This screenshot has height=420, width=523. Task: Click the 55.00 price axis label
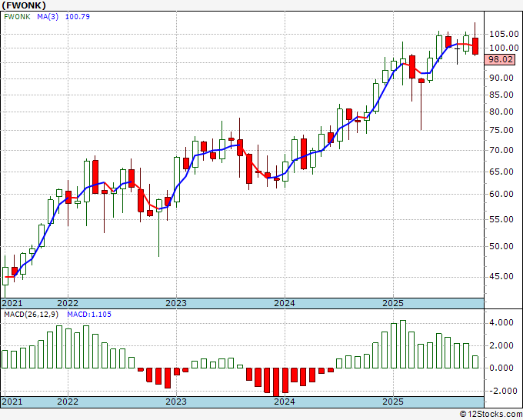(x=501, y=219)
